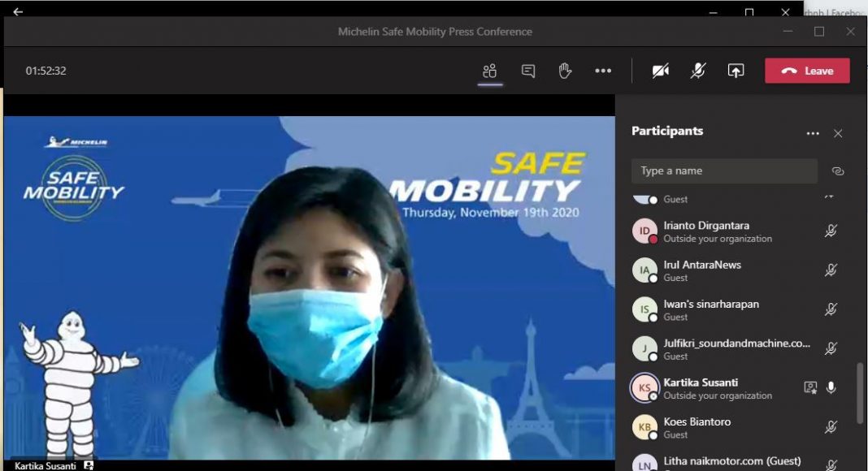
Task: Open More actions menu in meeting toolbar
Action: coord(602,71)
